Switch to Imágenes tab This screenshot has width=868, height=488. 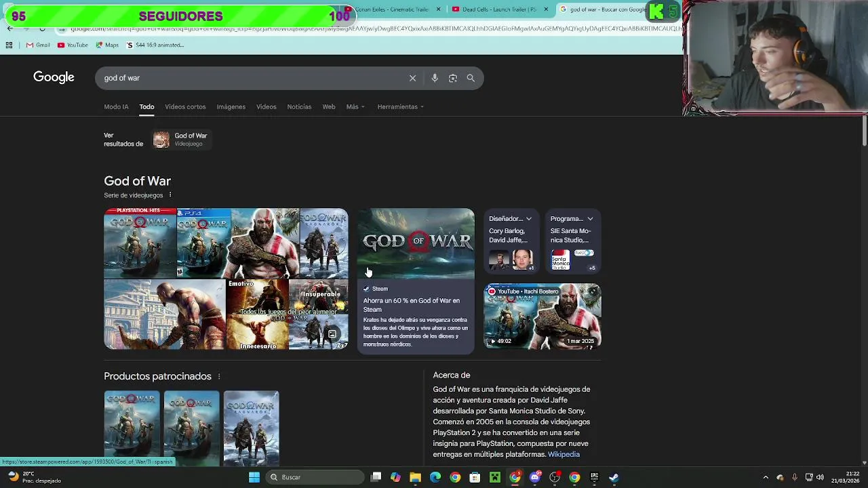click(231, 107)
